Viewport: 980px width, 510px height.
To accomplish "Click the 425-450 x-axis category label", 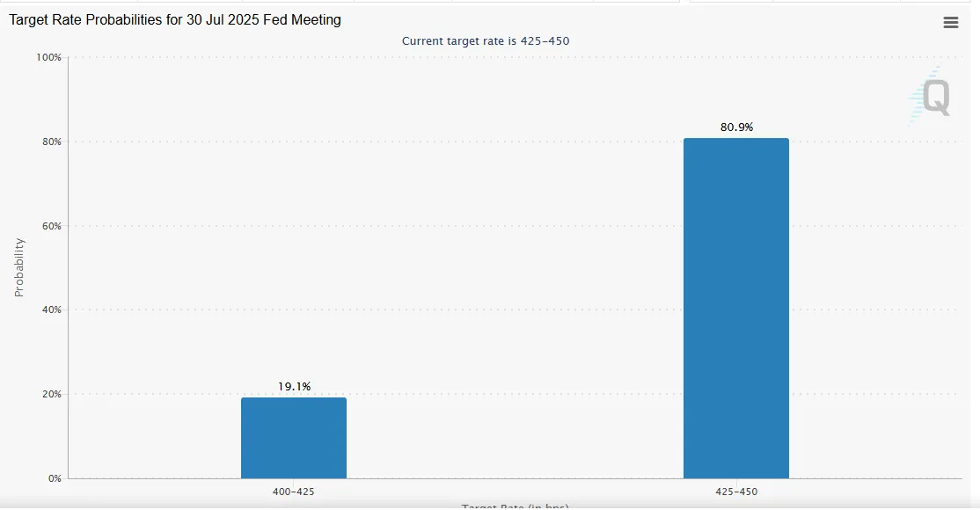I will click(735, 492).
